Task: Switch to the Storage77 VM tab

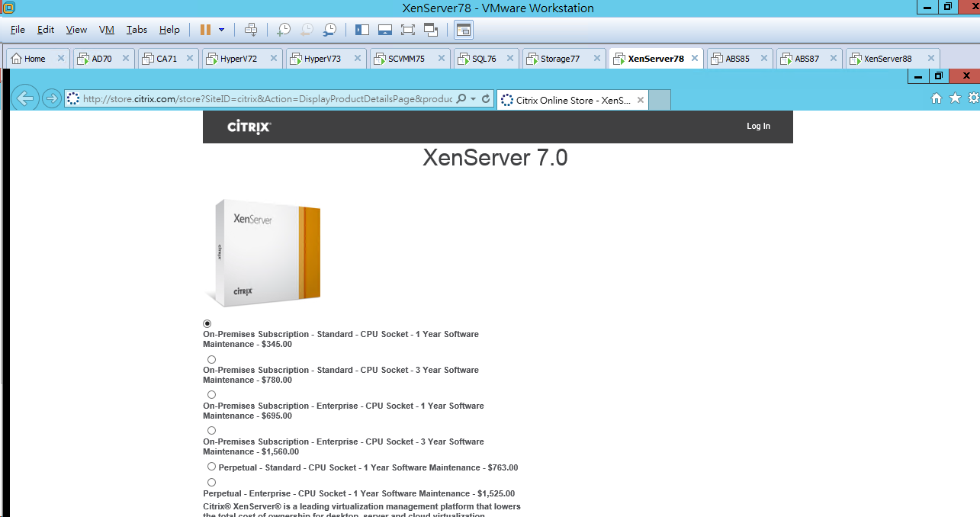Action: pos(564,59)
